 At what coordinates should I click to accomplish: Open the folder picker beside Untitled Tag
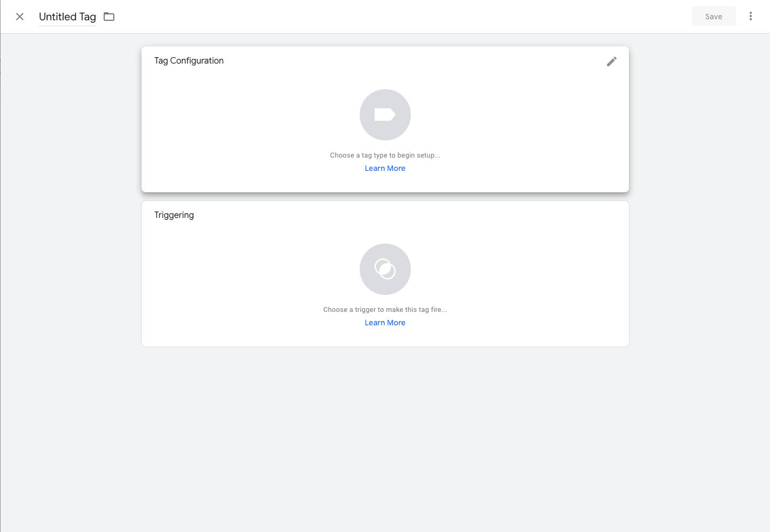pos(109,17)
